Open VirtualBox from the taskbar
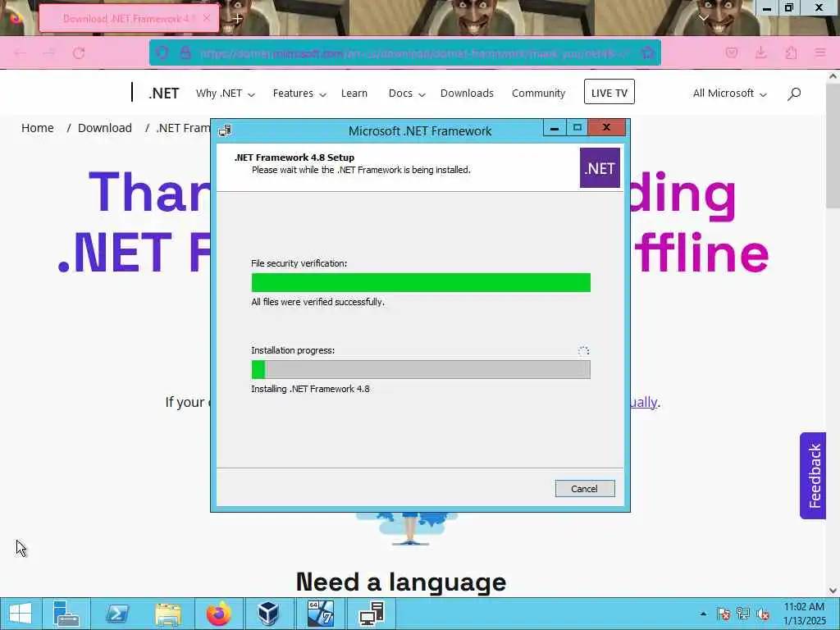840x630 pixels. coord(268,614)
